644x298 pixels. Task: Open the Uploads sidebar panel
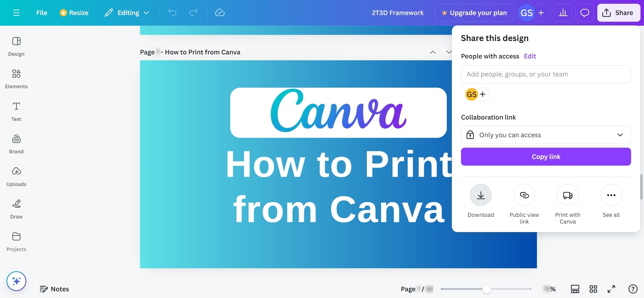pyautogui.click(x=16, y=177)
